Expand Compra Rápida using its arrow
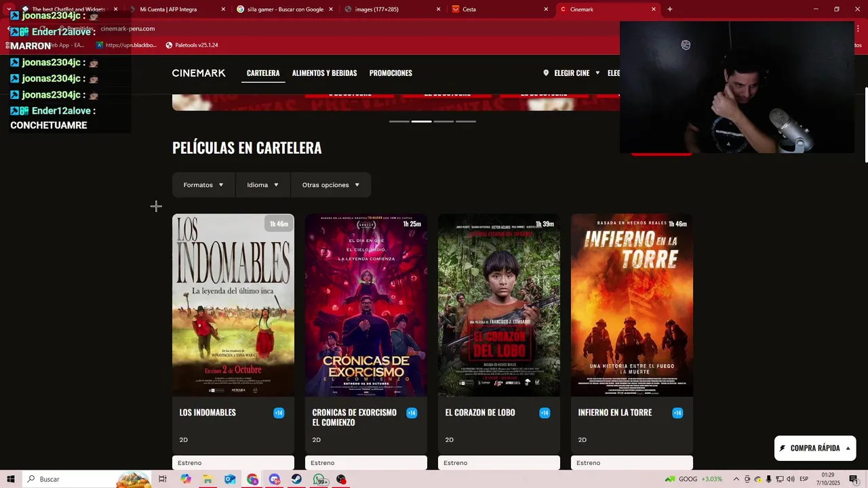The image size is (868, 488). (x=848, y=448)
